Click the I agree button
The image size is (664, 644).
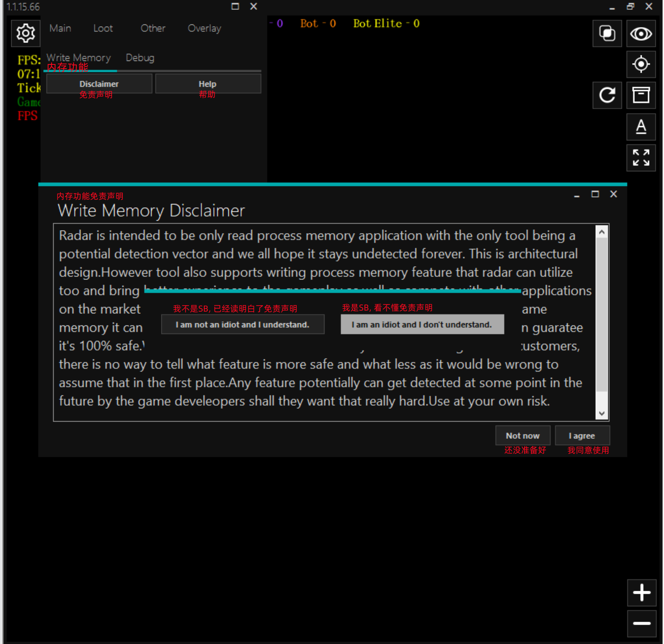pyautogui.click(x=582, y=436)
